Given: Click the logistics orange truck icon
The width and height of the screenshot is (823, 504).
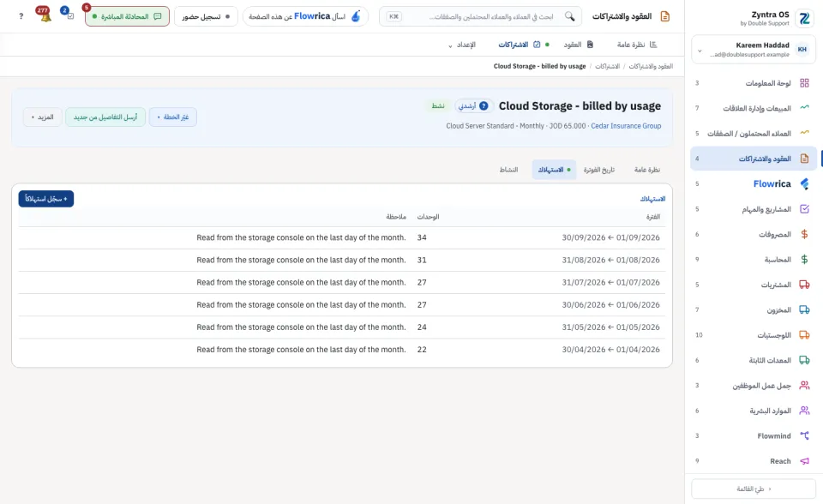Looking at the screenshot, I should (x=804, y=335).
